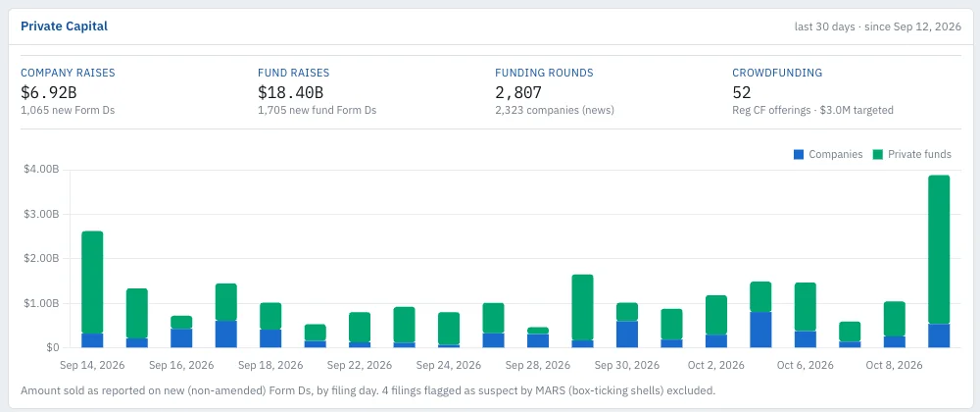Open the CROWDFUNDING metric heading
This screenshot has width=980, height=412.
[777, 73]
